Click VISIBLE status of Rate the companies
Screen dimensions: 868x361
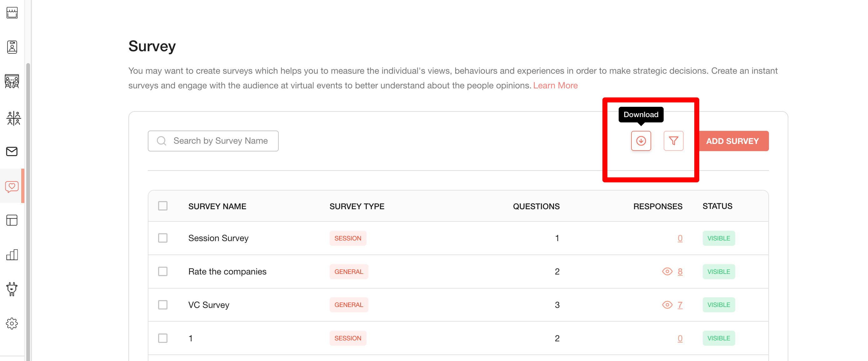click(x=719, y=271)
